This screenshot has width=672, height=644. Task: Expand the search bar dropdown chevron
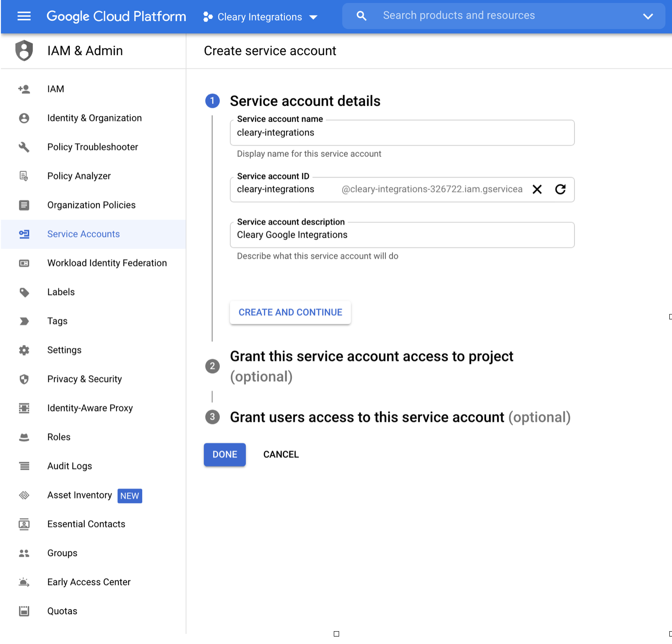coord(648,16)
